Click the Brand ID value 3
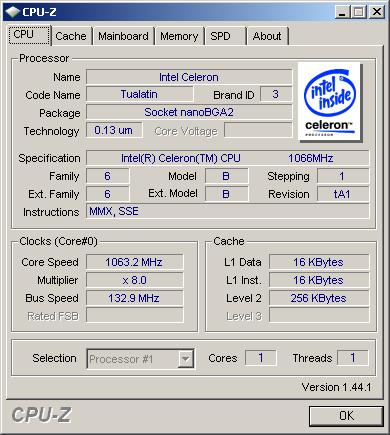Viewport: 390px width, 435px height. coord(275,94)
